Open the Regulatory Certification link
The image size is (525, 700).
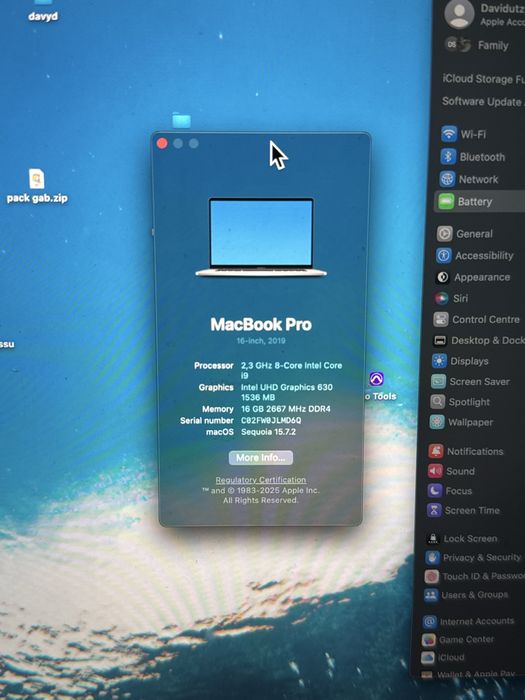coord(261,480)
